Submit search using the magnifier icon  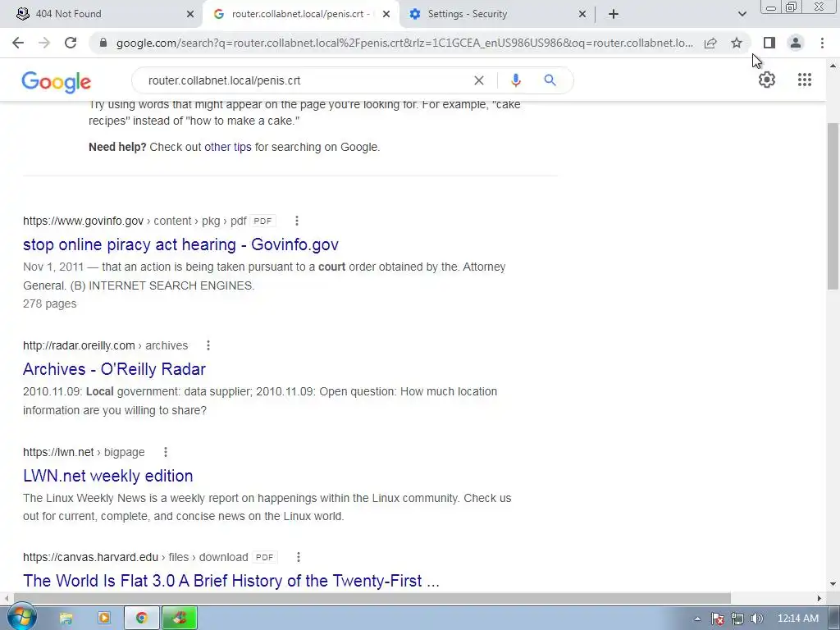coord(550,80)
